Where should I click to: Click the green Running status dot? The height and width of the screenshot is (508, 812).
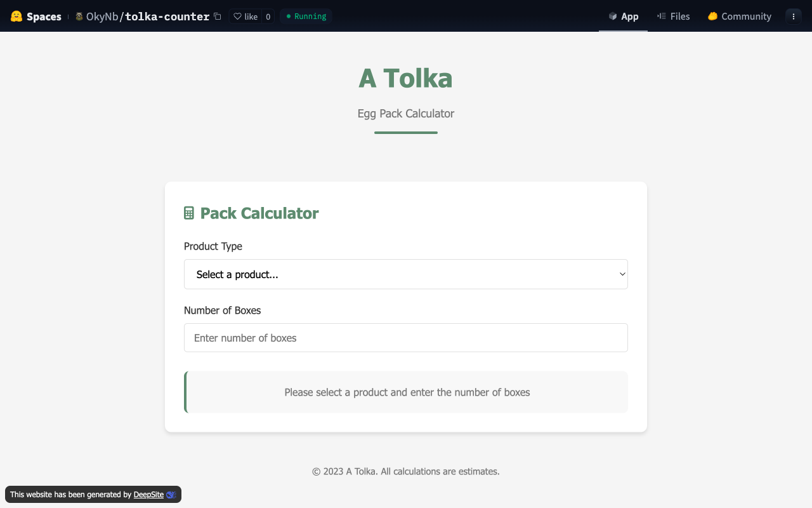(289, 17)
